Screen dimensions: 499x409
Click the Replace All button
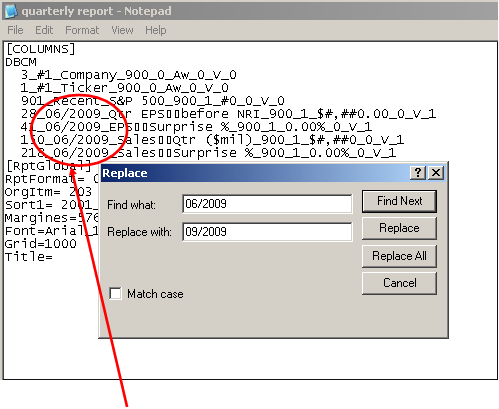coord(399,256)
